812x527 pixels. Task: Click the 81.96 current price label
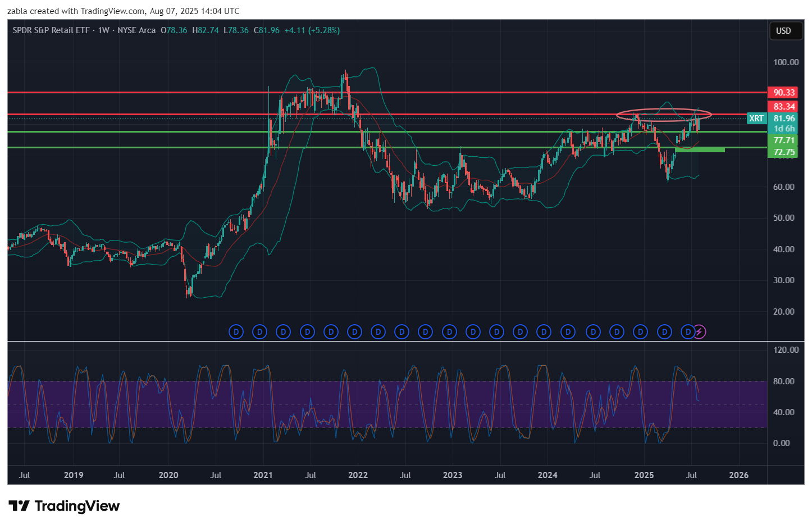784,119
